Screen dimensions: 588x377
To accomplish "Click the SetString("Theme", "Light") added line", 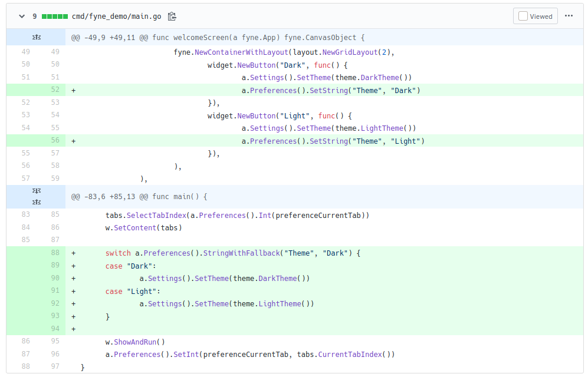I will pyautogui.click(x=333, y=141).
